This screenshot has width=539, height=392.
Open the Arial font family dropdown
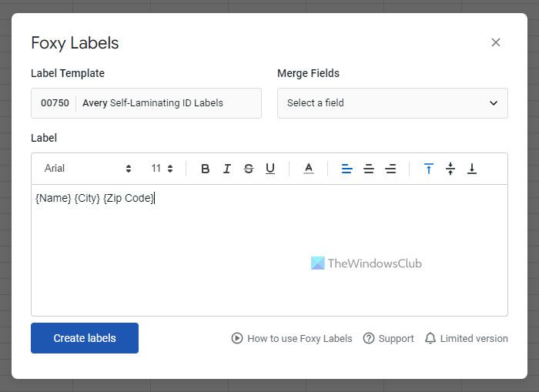pyautogui.click(x=88, y=169)
